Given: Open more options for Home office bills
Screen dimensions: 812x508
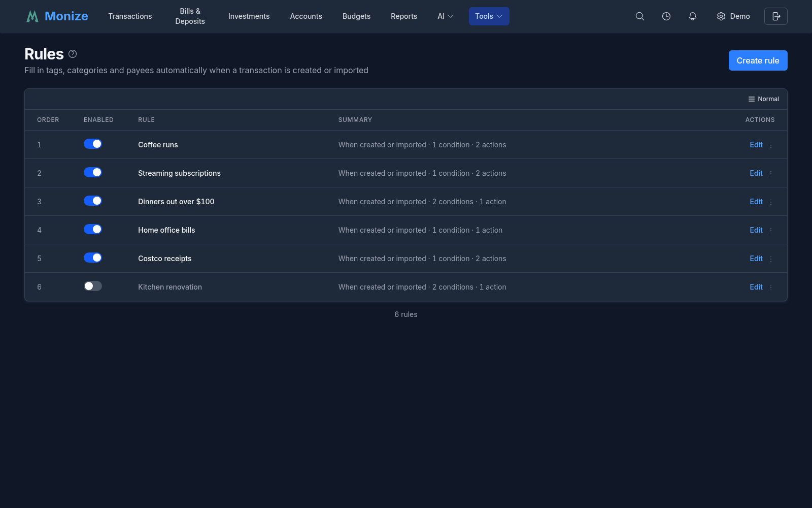Looking at the screenshot, I should click(771, 230).
